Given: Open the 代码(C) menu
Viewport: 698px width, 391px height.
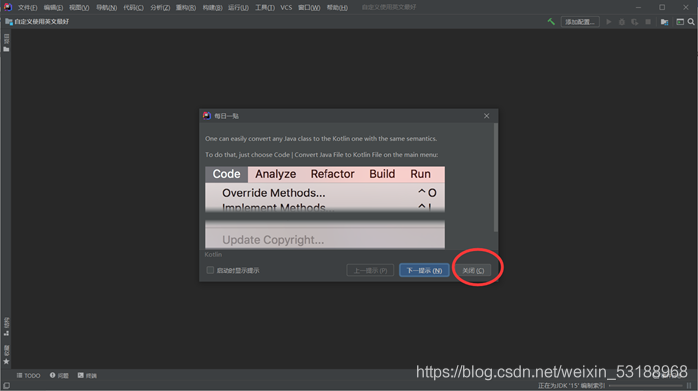Looking at the screenshot, I should [x=134, y=8].
